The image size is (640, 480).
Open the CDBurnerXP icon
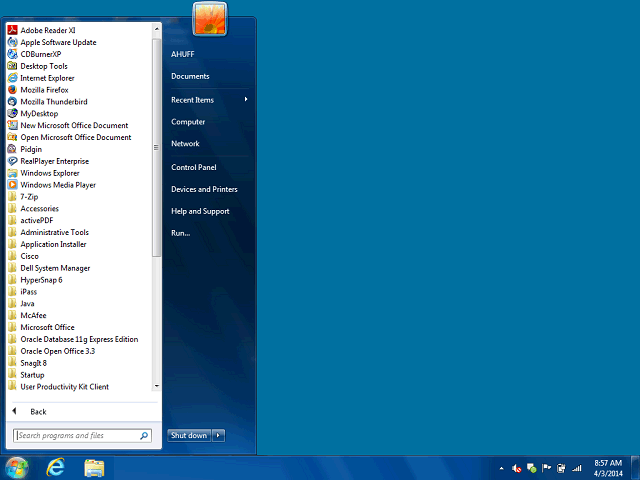click(12, 54)
